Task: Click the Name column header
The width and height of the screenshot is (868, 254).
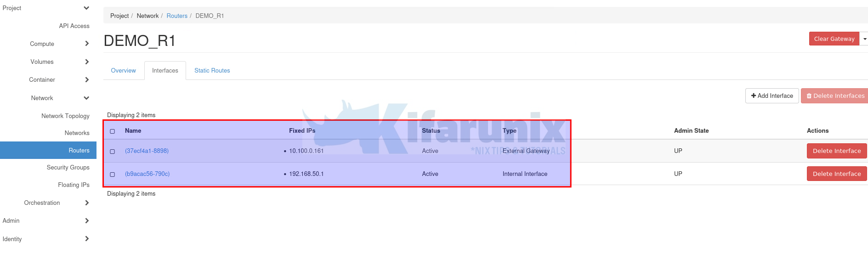Action: pyautogui.click(x=133, y=130)
